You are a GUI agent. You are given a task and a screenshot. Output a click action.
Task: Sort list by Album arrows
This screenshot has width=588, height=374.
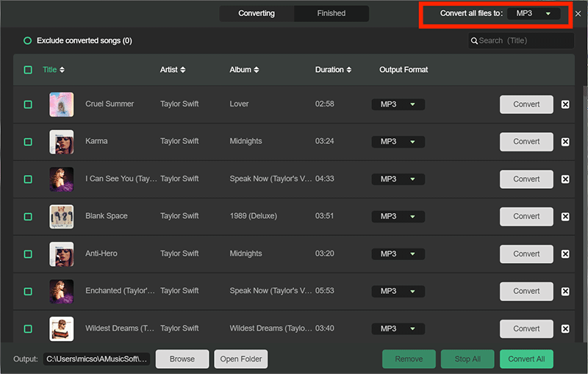(x=257, y=70)
